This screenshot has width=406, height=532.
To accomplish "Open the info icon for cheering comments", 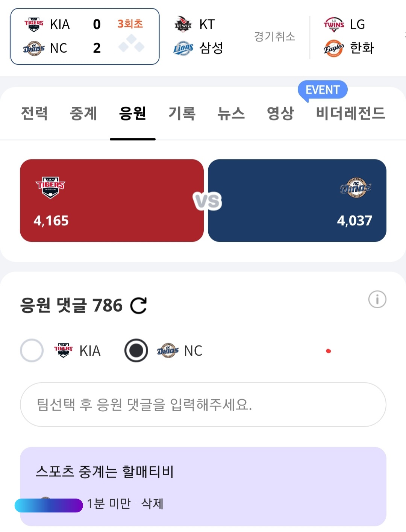I will click(x=377, y=300).
